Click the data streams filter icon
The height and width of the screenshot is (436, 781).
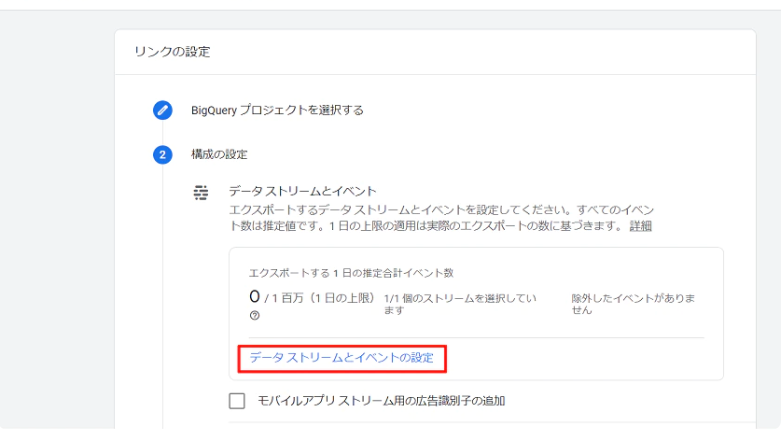tap(201, 192)
